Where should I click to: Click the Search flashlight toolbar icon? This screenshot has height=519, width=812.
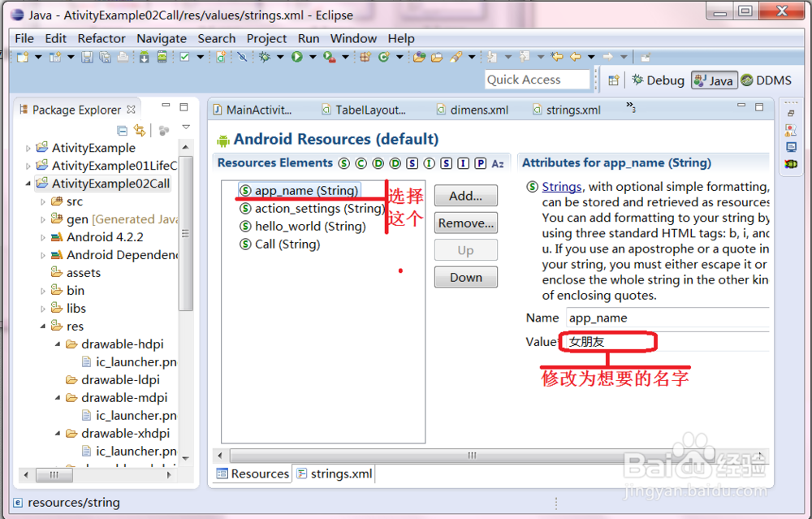(456, 57)
